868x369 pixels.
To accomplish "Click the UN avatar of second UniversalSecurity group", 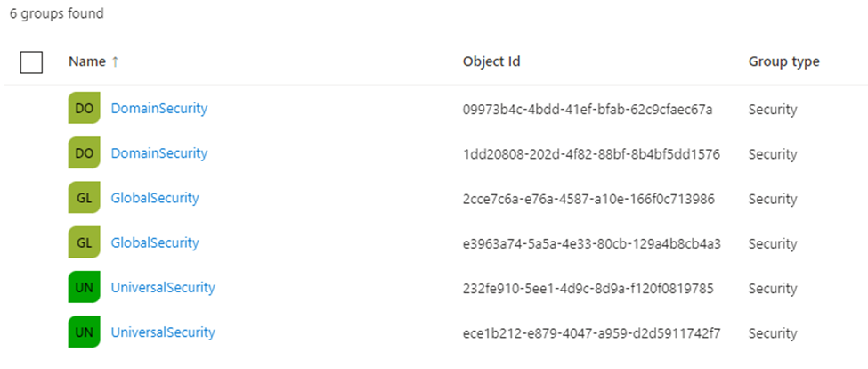I will coord(85,332).
